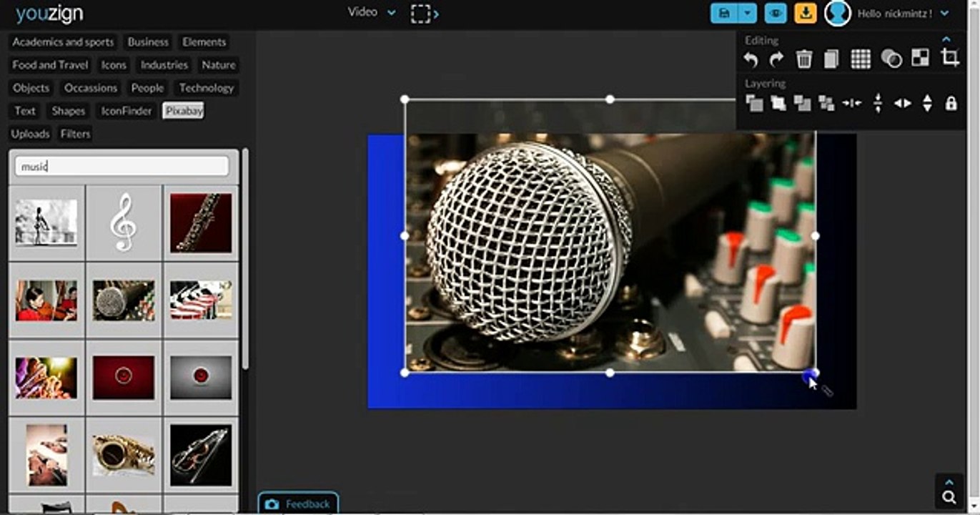
Task: Open the Shapes category
Action: point(69,111)
